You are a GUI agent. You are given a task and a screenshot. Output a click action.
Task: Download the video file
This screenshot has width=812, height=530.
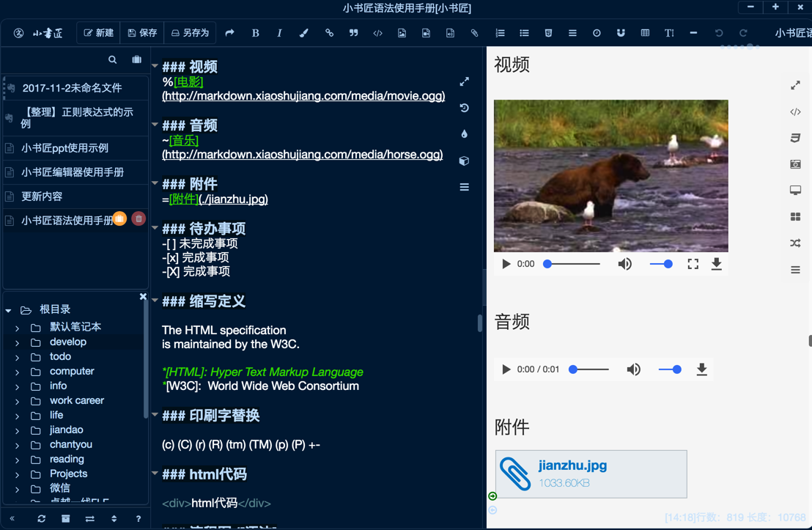point(716,264)
